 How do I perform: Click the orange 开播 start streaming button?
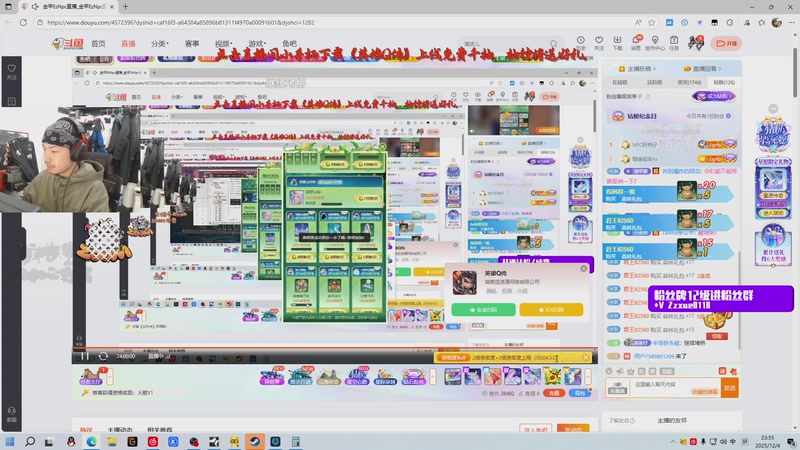[727, 43]
